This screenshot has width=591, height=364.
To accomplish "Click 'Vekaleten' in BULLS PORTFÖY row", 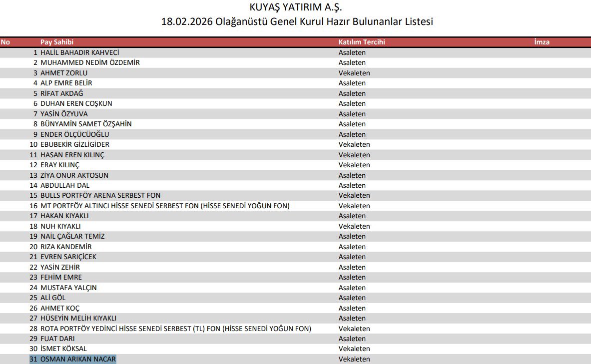I will [354, 195].
